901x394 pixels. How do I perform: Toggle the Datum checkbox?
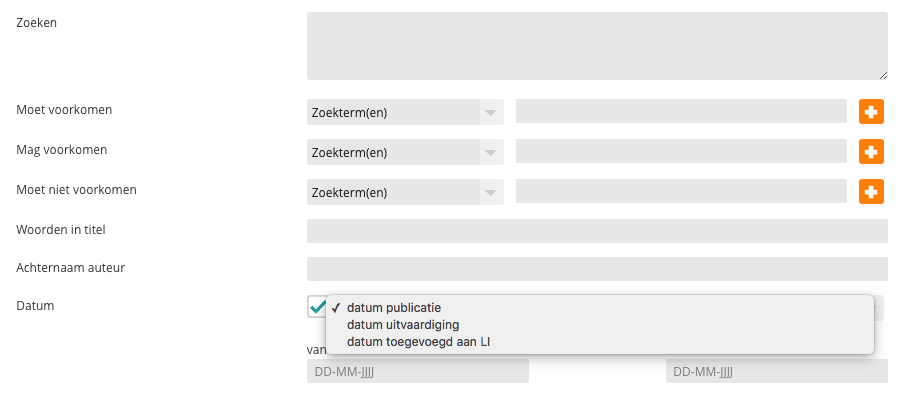coord(317,307)
